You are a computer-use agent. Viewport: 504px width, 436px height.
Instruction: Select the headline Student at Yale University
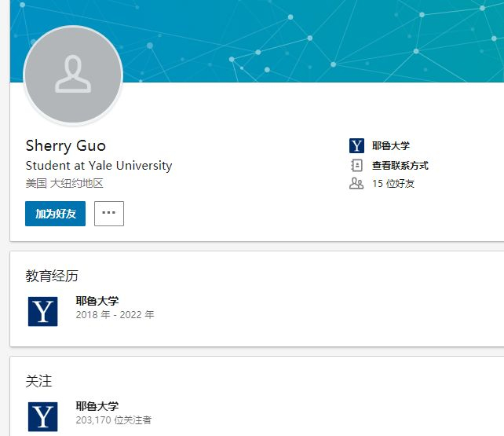(99, 165)
